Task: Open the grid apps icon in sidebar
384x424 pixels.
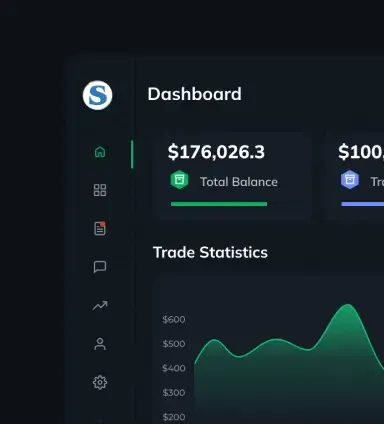Action: point(100,190)
